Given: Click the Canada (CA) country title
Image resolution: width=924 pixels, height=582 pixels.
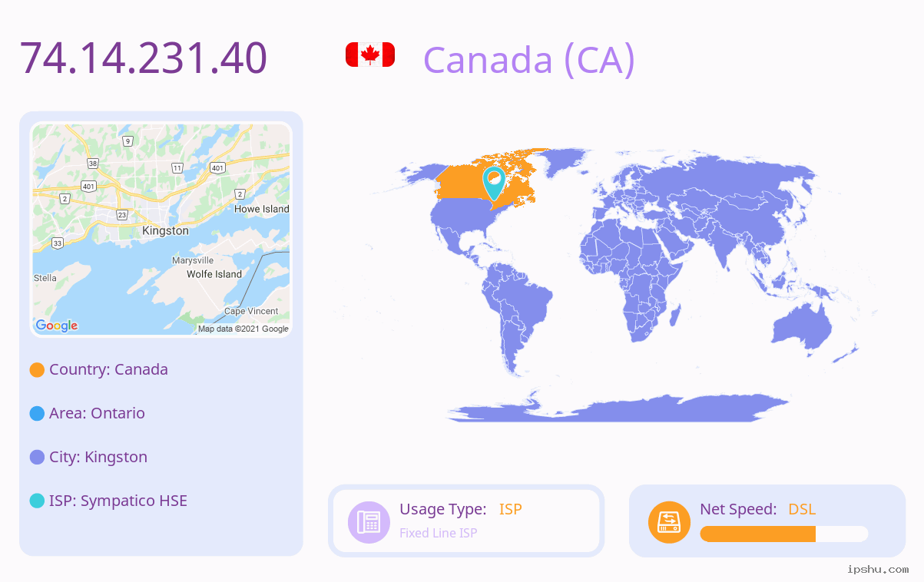Looking at the screenshot, I should click(529, 59).
